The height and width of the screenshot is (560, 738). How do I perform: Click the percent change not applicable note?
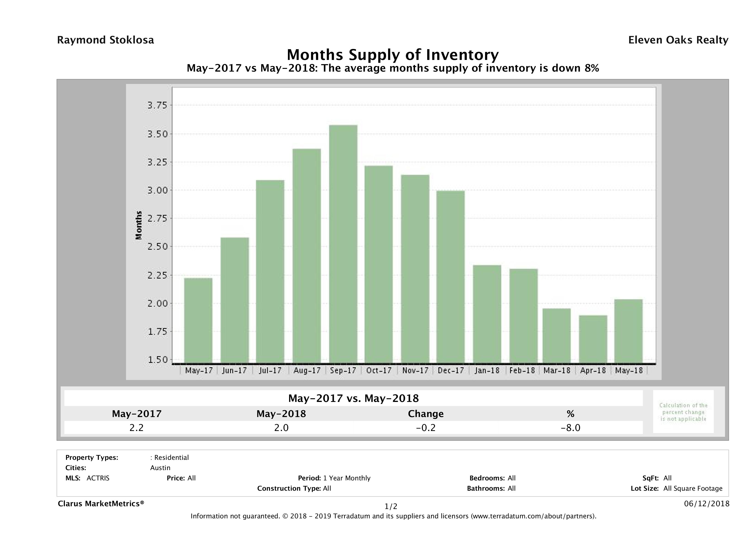click(683, 412)
